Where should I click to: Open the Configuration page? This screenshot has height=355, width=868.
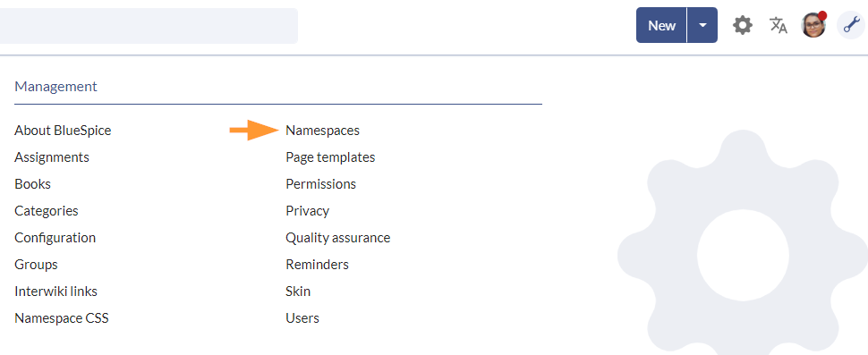pos(55,238)
